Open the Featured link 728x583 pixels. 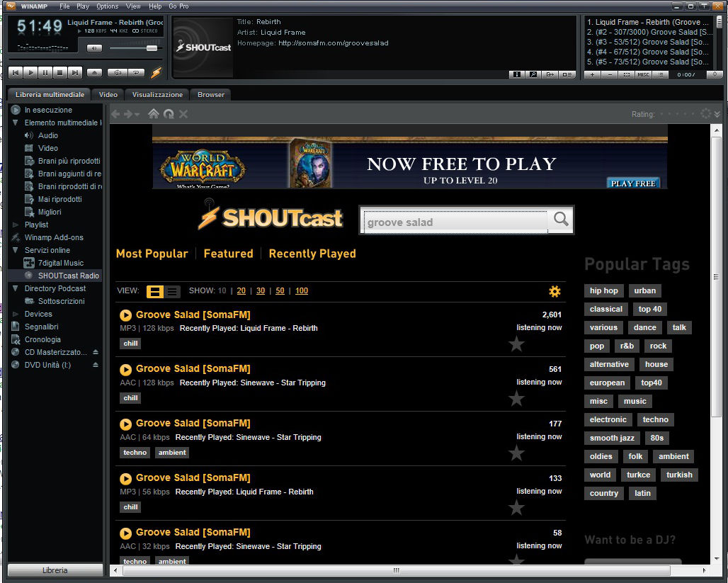click(x=229, y=254)
